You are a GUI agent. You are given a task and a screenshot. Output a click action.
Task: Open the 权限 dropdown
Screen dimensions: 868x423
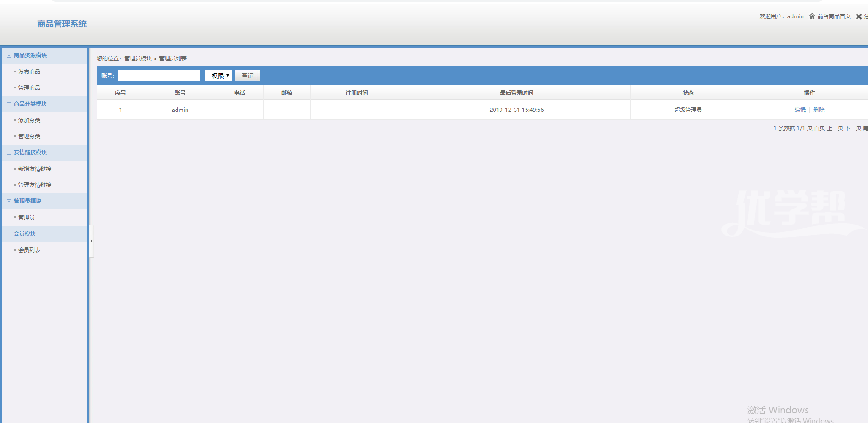[219, 76]
